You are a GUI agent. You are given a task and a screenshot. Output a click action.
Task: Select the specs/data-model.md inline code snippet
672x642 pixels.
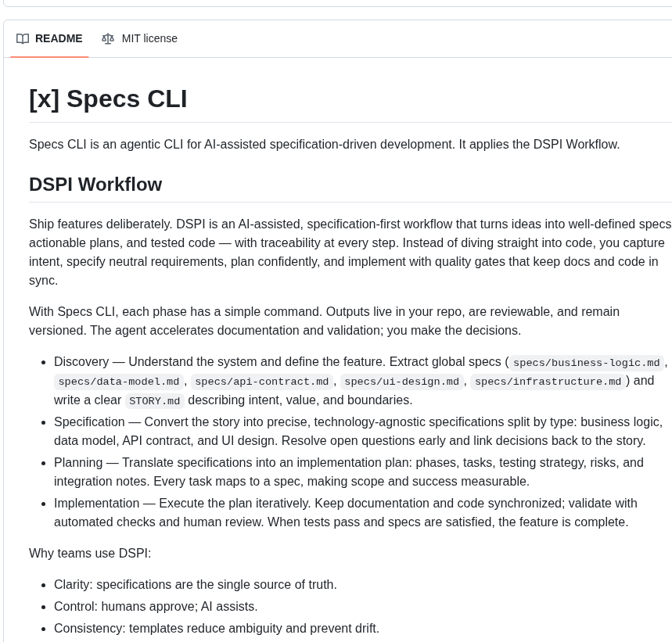pyautogui.click(x=118, y=382)
